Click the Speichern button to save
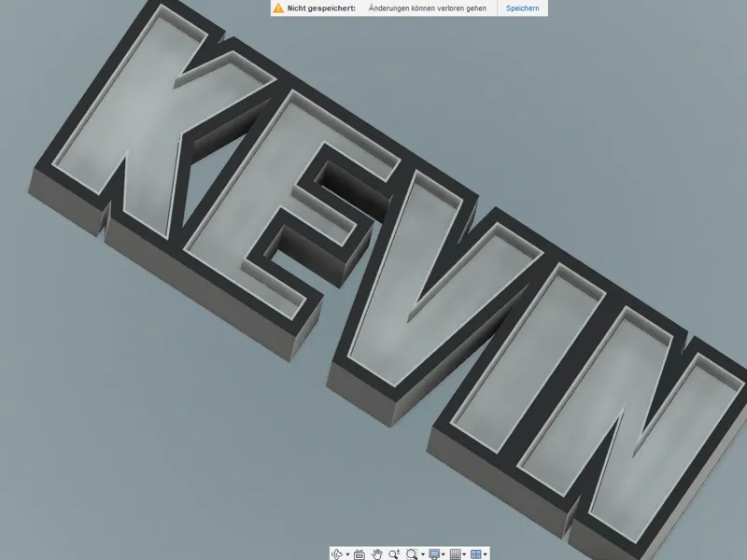The width and height of the screenshot is (747, 560). pos(522,8)
